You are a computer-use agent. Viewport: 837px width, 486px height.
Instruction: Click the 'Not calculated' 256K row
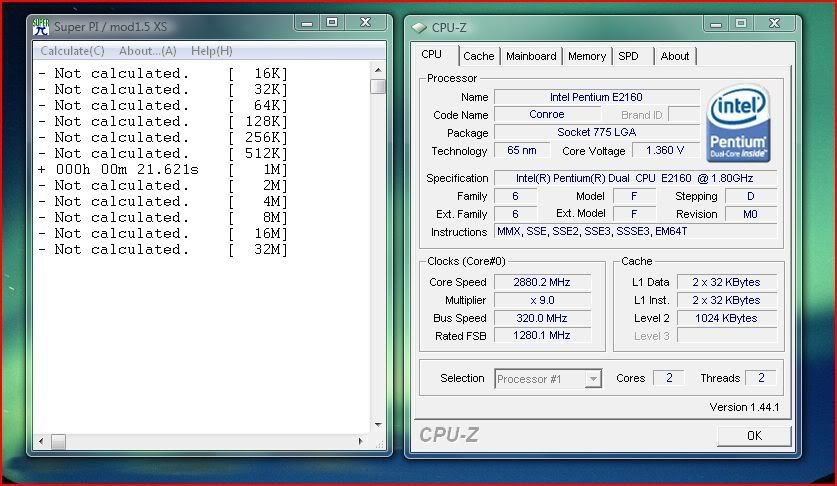[163, 138]
